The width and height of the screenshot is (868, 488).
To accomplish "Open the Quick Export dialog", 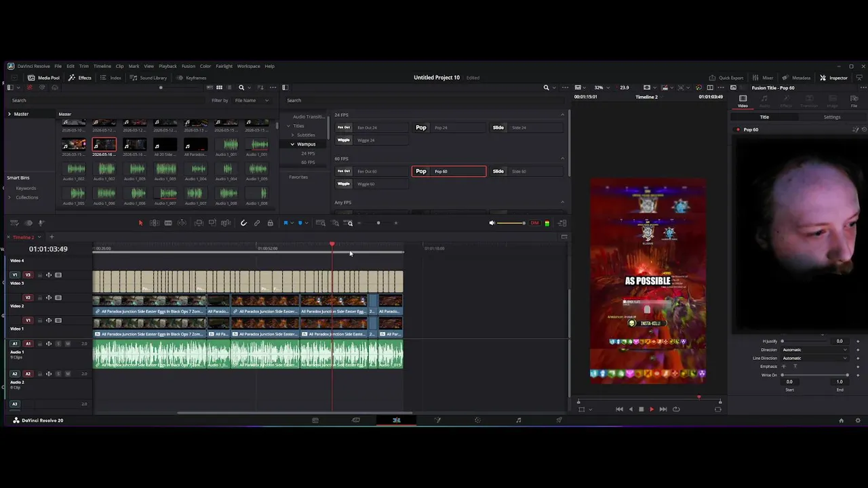I will tap(726, 78).
